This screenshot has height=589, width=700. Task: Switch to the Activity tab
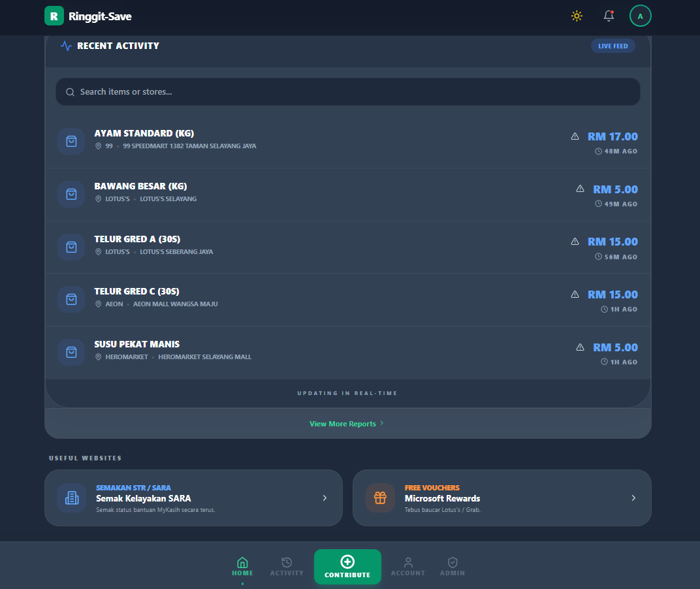pos(287,565)
